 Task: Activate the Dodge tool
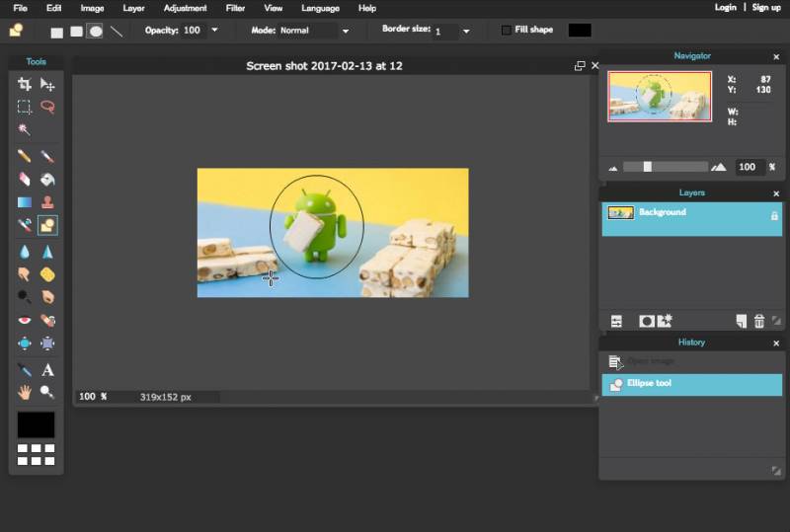coord(24,297)
